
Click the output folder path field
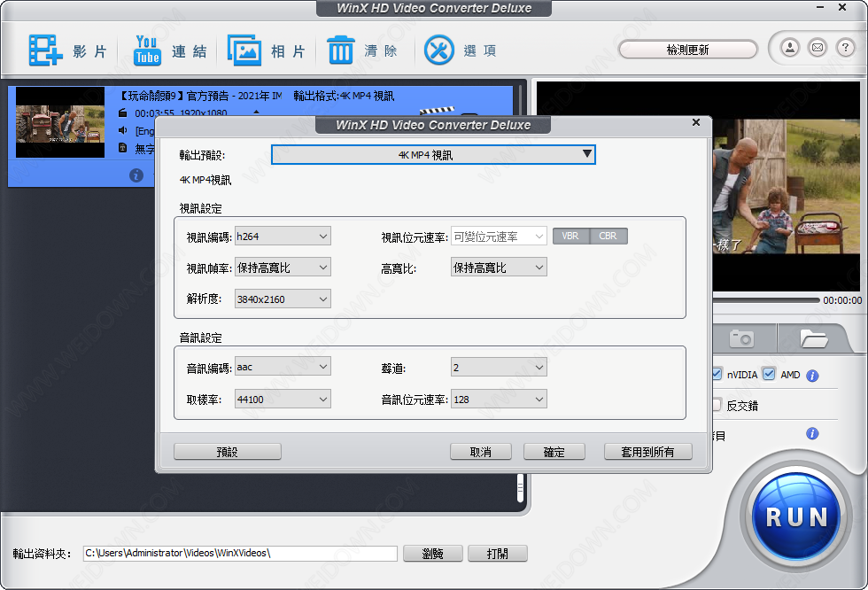point(240,553)
